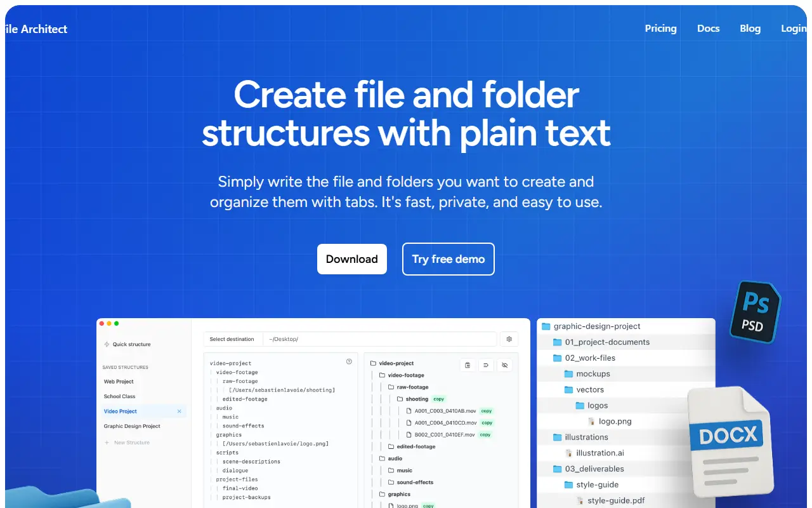Click the folder icon beside audio in preview
This screenshot has height=508, width=812.
point(383,458)
